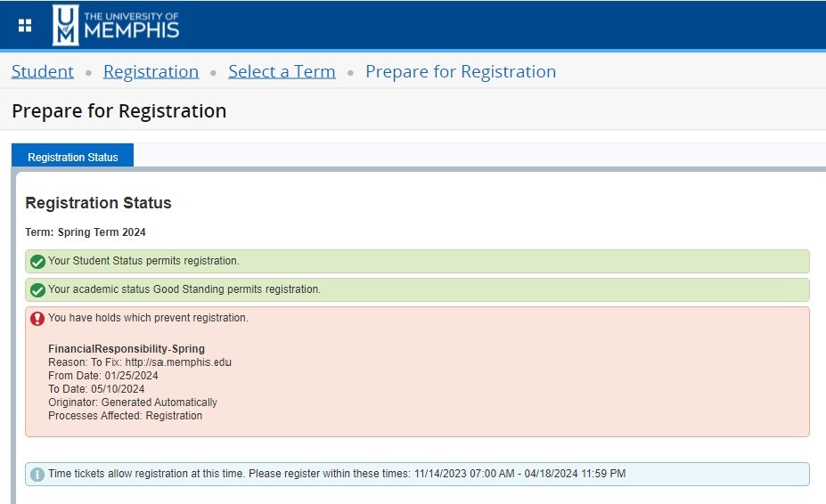Click the Student Status permits registration message
The image size is (826, 504).
point(143,261)
